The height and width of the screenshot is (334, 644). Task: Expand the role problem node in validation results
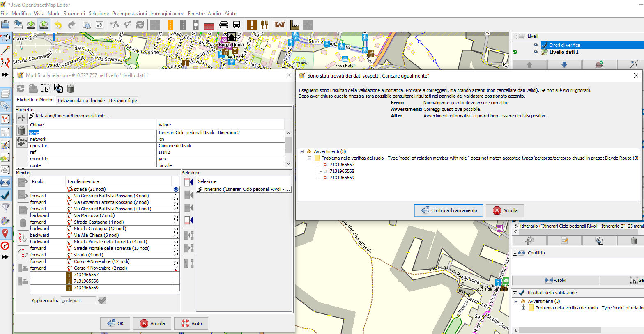(523, 308)
